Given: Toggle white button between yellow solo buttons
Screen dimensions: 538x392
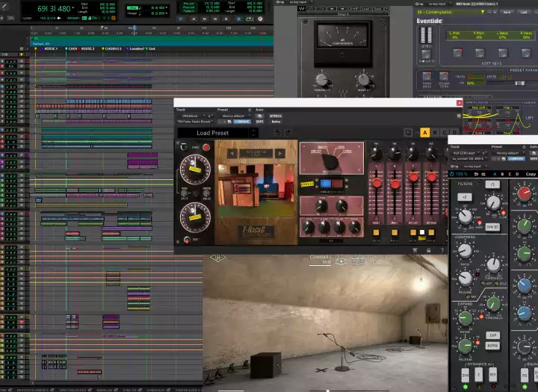Looking at the screenshot, I should [x=422, y=232].
